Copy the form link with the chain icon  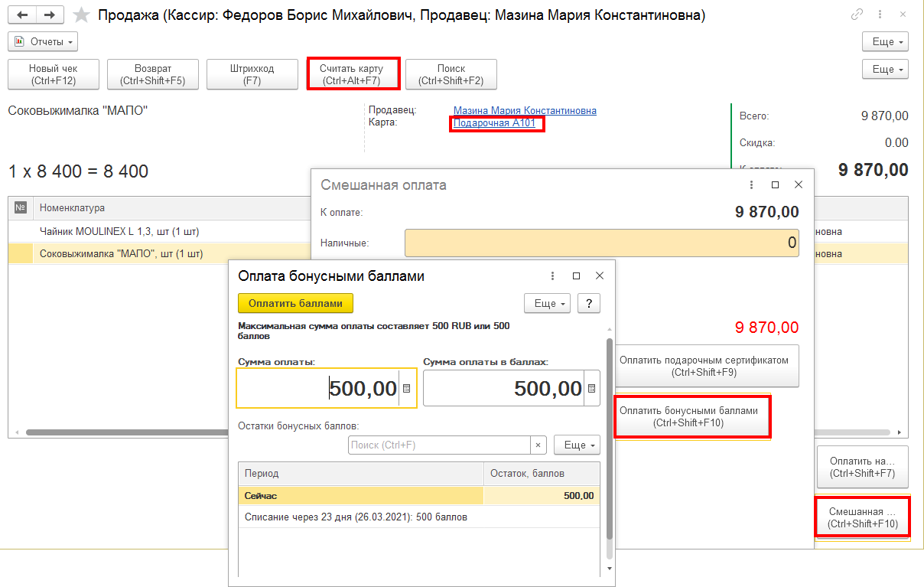857,15
